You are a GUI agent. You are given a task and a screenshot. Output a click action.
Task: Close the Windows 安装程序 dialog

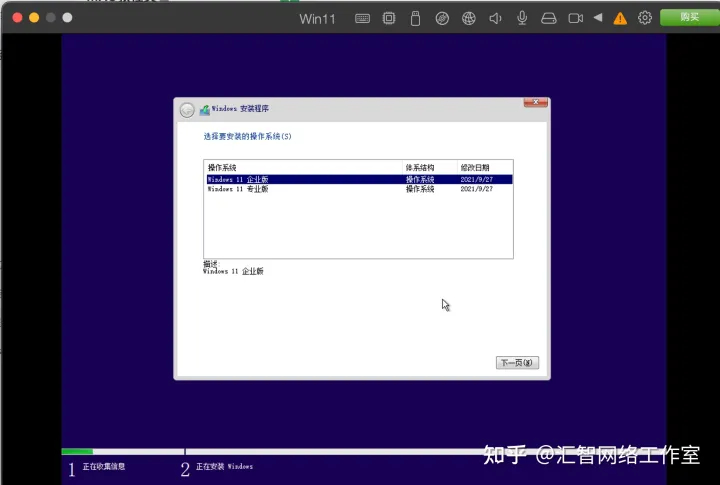tap(535, 102)
